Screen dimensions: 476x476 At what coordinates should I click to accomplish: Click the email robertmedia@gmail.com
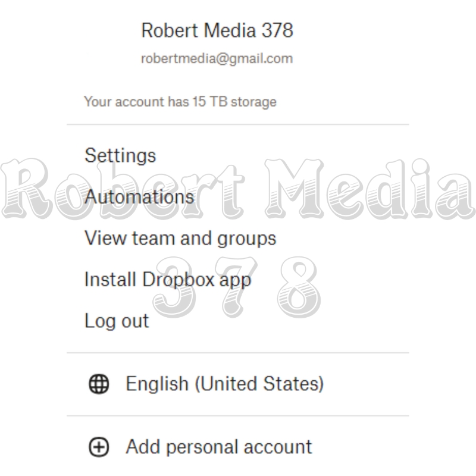tap(217, 58)
